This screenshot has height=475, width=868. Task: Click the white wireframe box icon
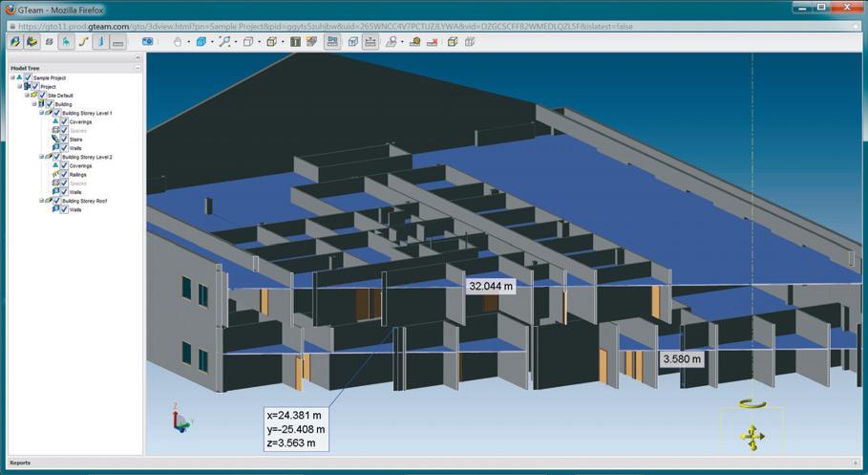[x=248, y=41]
